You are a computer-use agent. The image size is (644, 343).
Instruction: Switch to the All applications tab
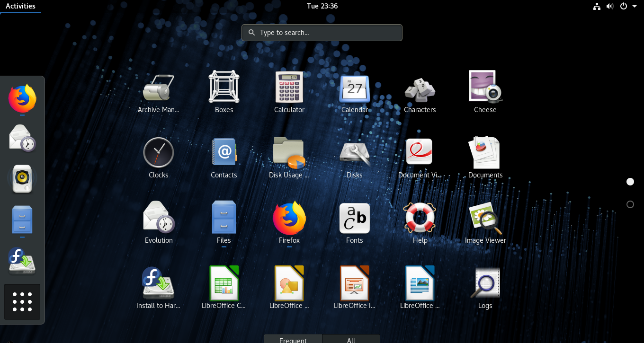tap(351, 339)
